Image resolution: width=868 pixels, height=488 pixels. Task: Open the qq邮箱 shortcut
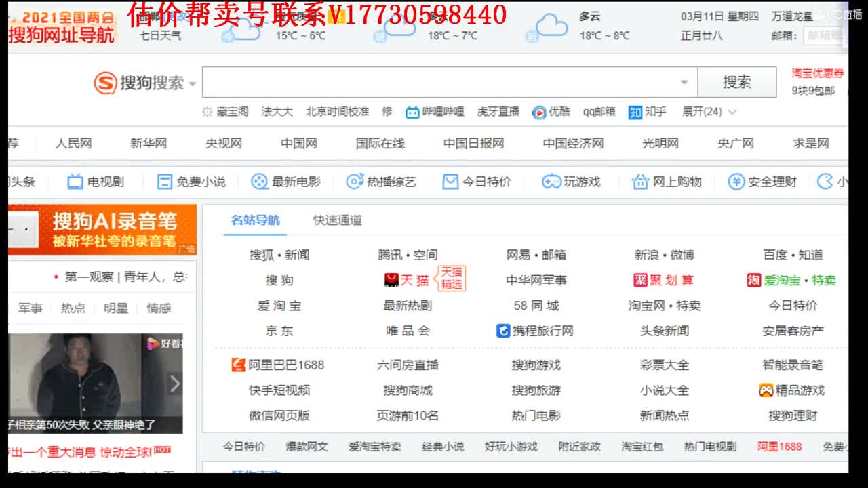(x=599, y=112)
